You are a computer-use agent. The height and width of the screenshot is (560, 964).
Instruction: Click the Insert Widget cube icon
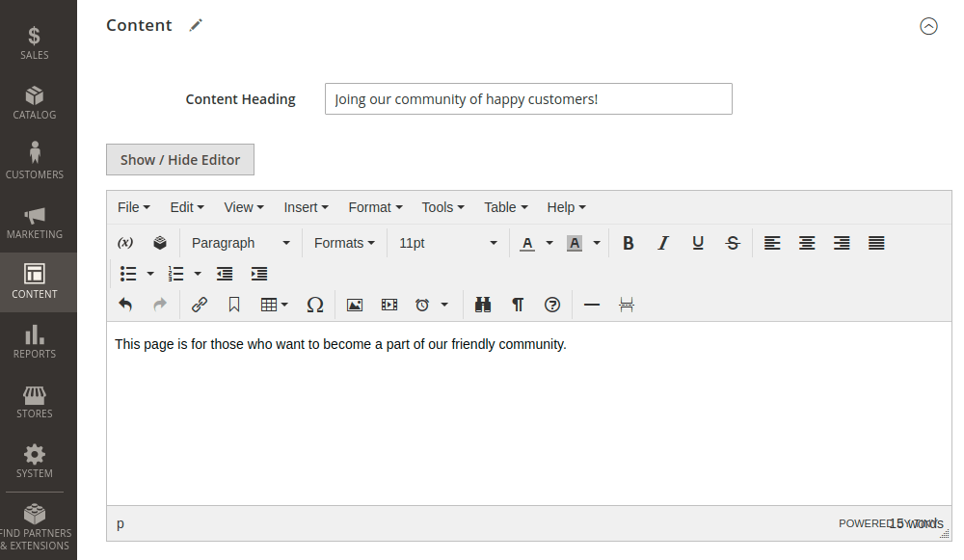coord(160,243)
